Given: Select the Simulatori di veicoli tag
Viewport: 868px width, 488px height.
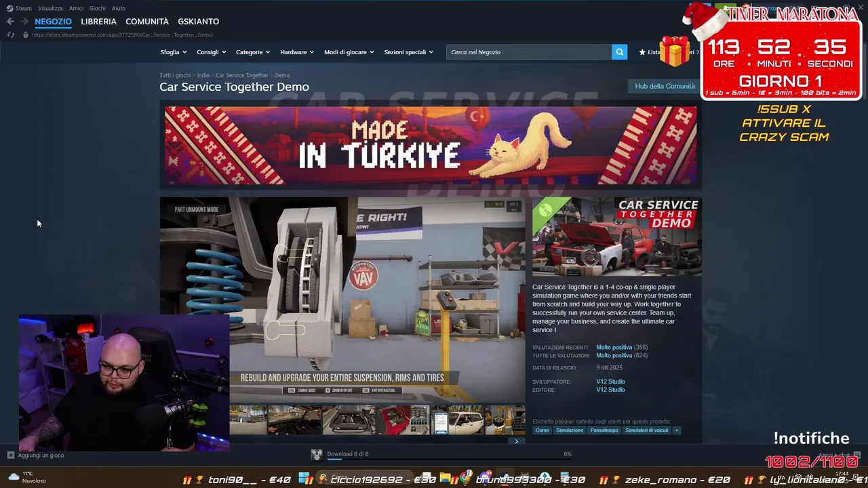Looking at the screenshot, I should tap(646, 430).
